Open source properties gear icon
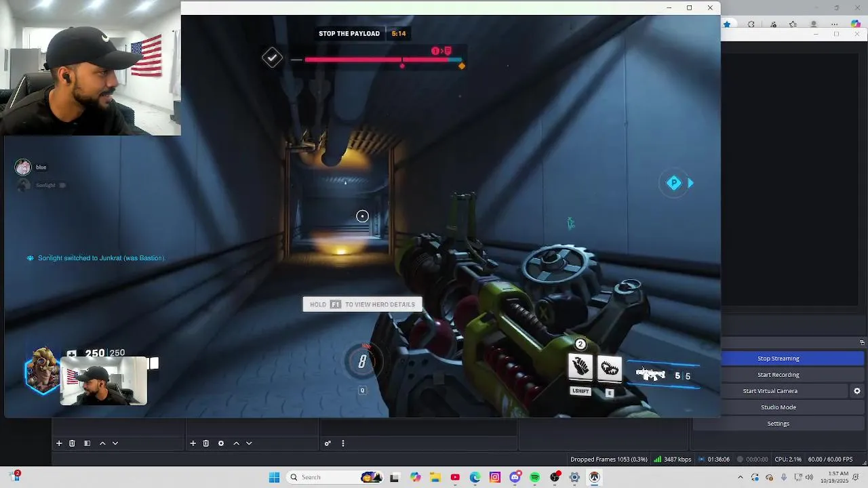The image size is (868, 488). pos(221,443)
